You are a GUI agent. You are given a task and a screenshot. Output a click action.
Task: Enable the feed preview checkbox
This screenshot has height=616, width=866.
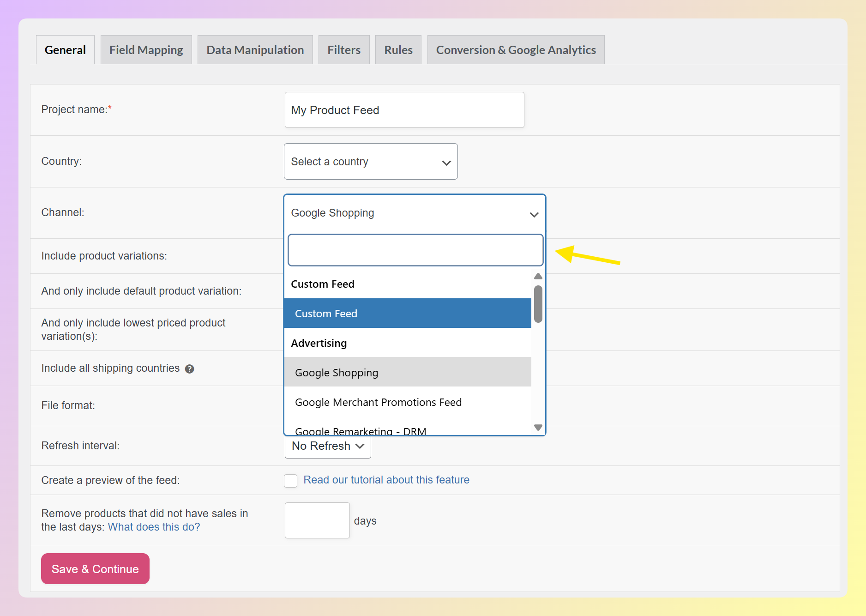point(290,481)
